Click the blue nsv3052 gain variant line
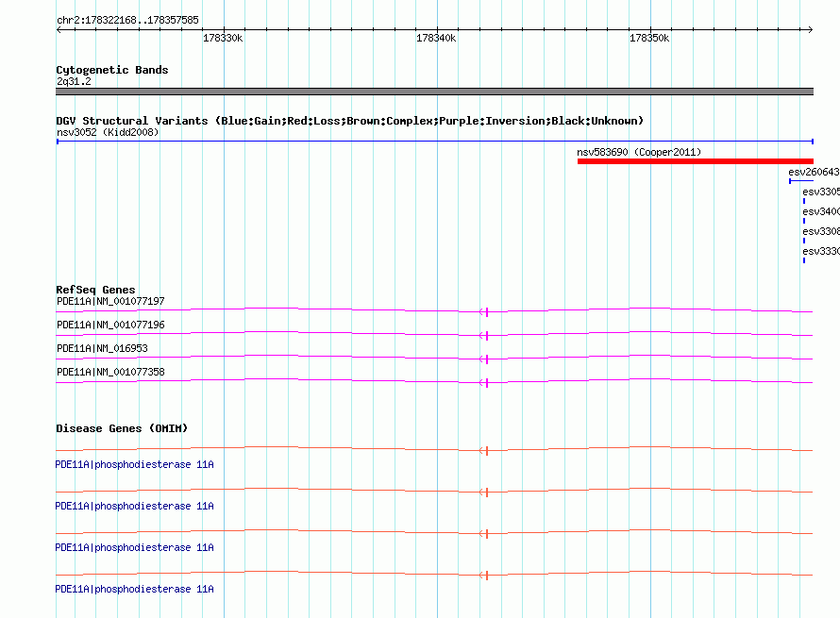 434,142
